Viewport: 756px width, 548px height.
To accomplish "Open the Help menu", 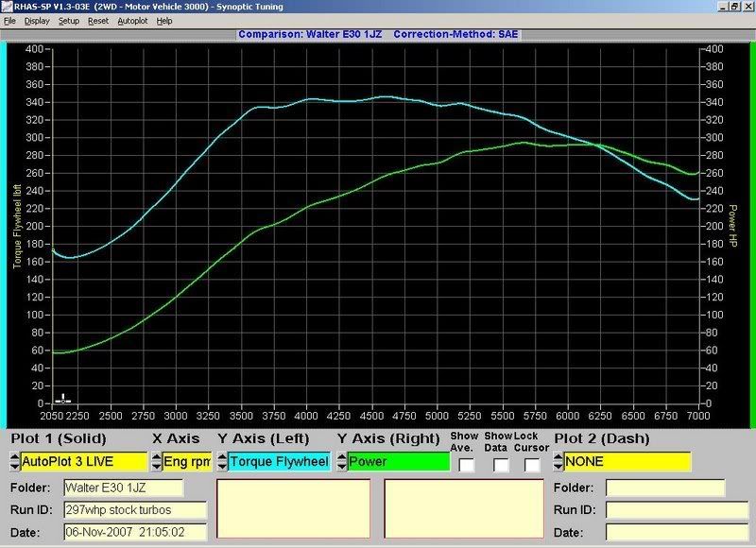I will click(x=164, y=21).
